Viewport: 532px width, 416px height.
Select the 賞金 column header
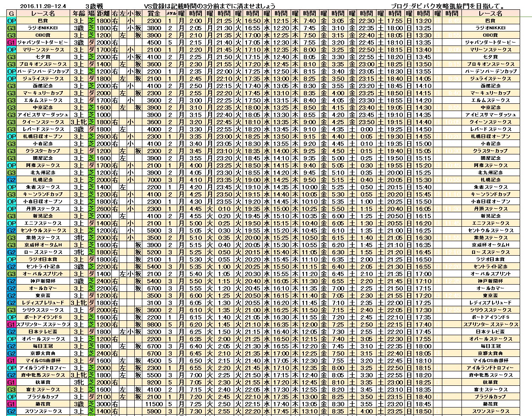(x=154, y=14)
